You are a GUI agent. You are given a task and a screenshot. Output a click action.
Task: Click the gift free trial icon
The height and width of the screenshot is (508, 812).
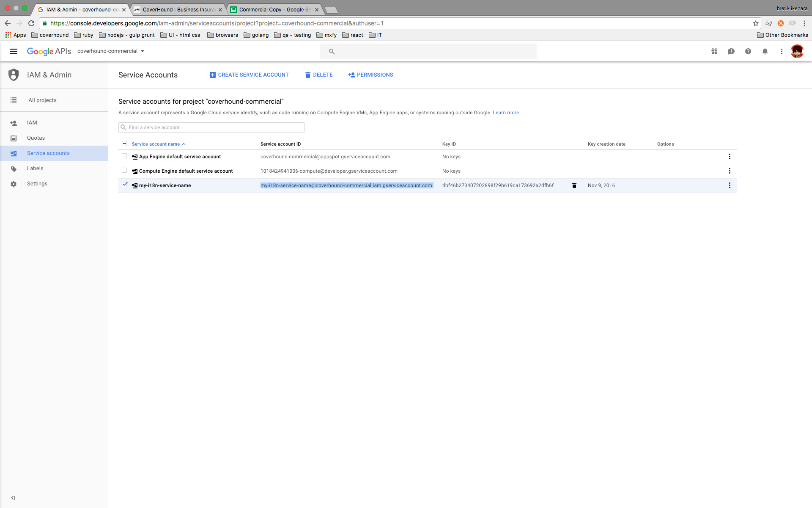714,51
